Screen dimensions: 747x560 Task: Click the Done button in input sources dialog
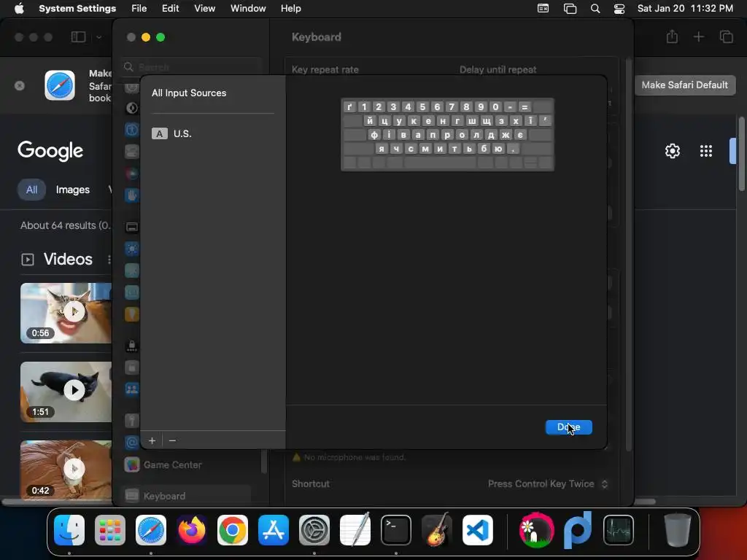click(568, 427)
